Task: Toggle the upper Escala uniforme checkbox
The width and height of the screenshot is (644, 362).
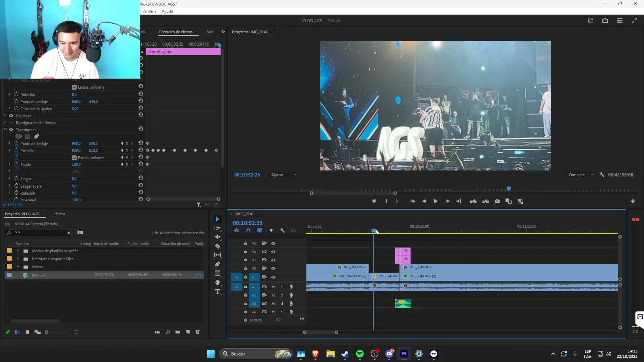Action: [x=74, y=87]
